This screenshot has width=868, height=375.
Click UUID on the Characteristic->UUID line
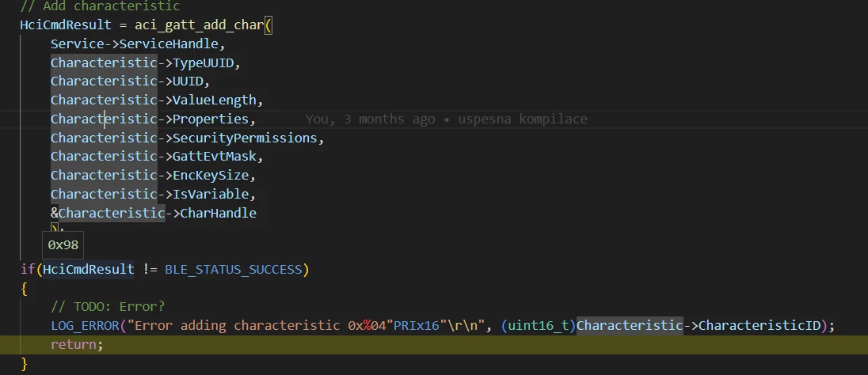click(x=188, y=81)
